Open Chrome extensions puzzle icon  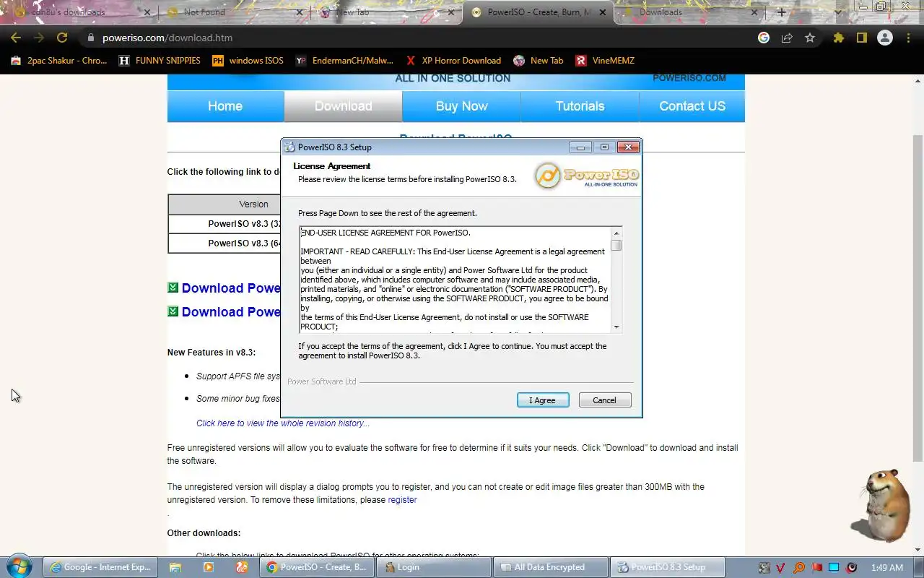pyautogui.click(x=839, y=38)
